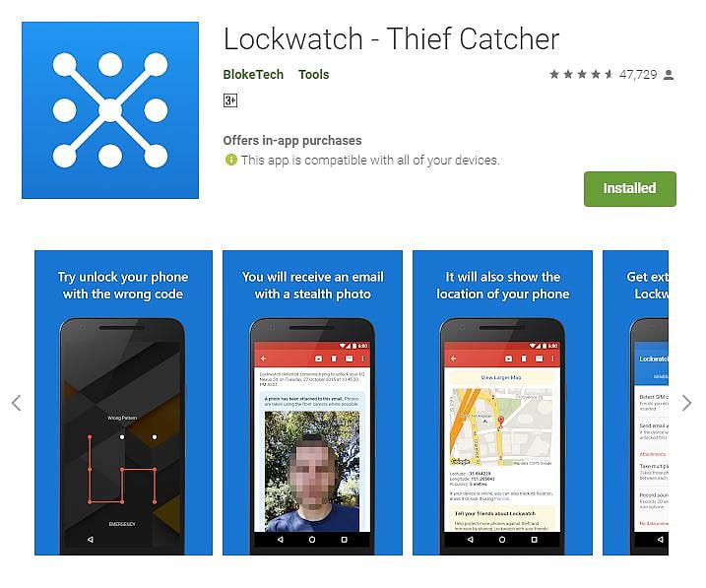The height and width of the screenshot is (588, 706).
Task: Tap the back arrow in email screenshot
Action: click(x=264, y=359)
